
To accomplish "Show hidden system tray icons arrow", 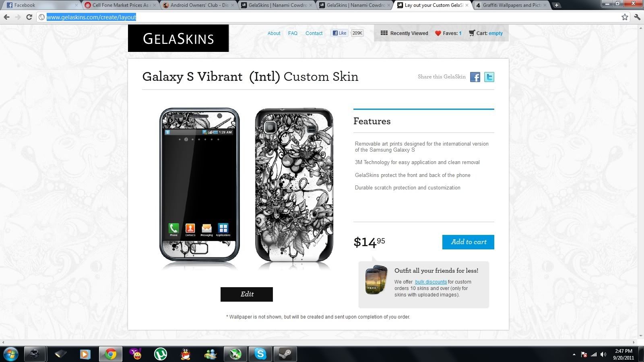I will click(574, 355).
